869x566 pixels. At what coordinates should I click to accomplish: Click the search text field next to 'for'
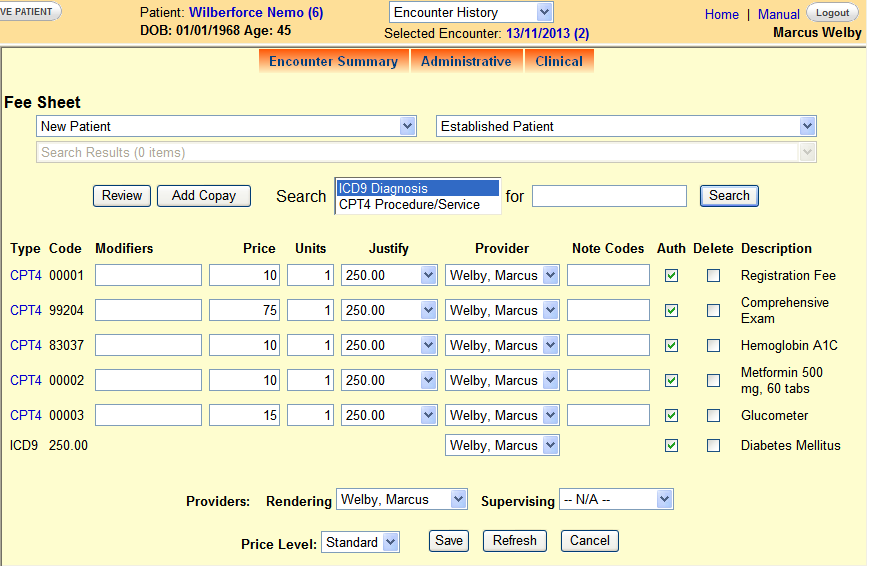point(609,196)
